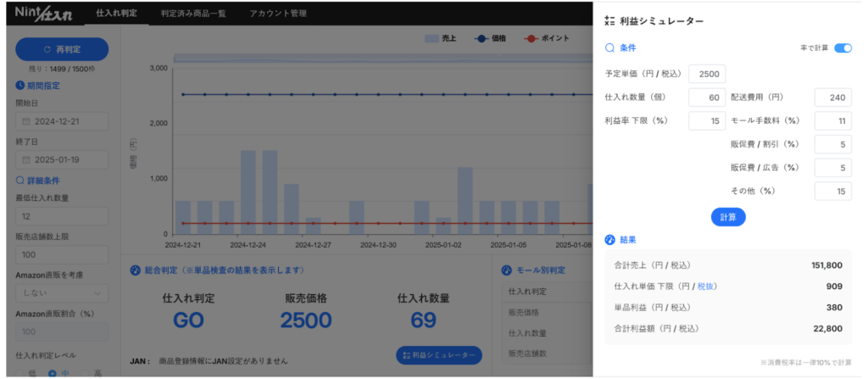Select the 低 radio option for 仕入れ判定レベル
Screen dimensions: 868x379
point(20,374)
